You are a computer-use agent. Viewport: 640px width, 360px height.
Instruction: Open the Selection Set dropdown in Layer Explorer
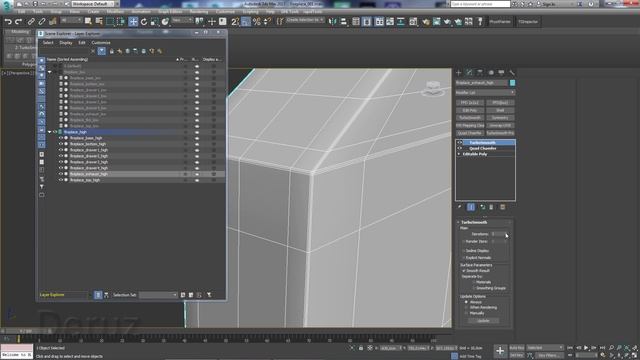(158, 295)
